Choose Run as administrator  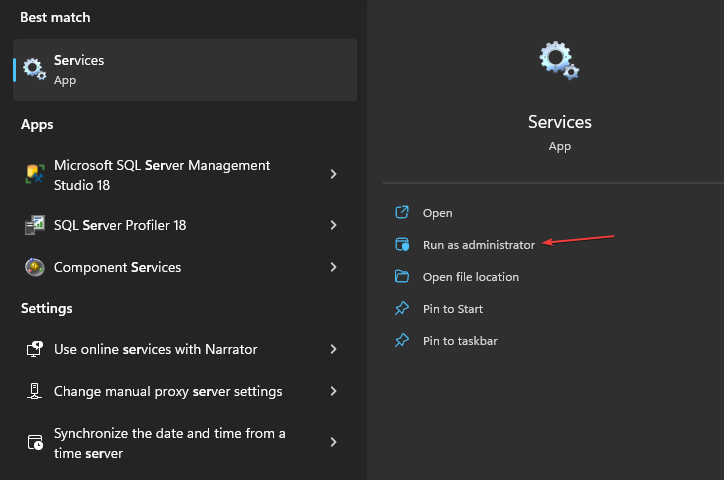tap(479, 245)
